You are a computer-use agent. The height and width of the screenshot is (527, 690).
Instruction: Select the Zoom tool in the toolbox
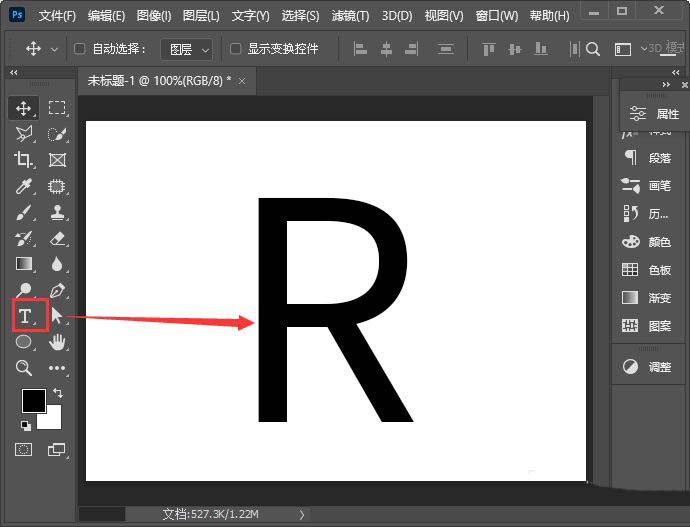coord(24,368)
